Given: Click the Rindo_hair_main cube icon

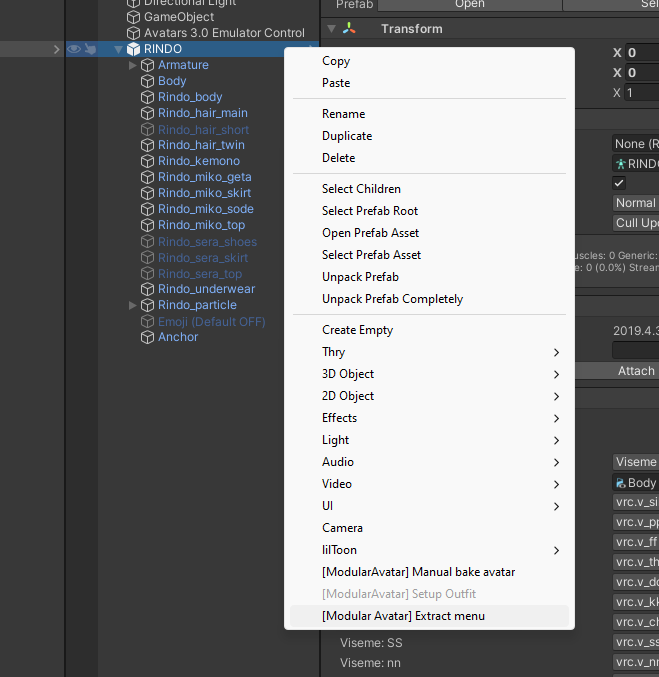Looking at the screenshot, I should [147, 113].
